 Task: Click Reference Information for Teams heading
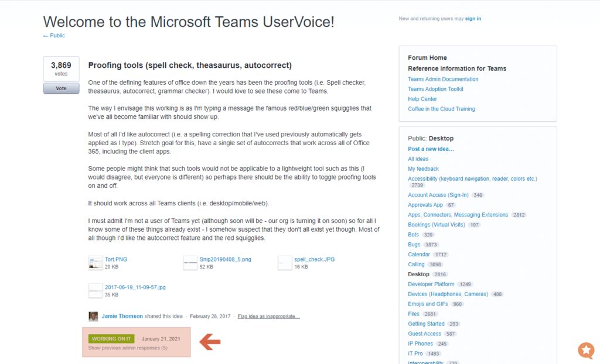point(457,68)
